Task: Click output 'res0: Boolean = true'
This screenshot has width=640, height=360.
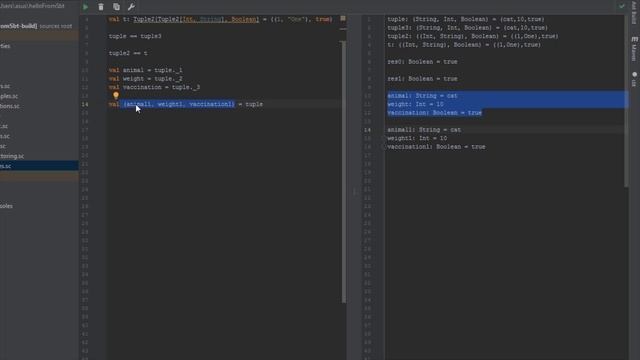Action: point(422,62)
